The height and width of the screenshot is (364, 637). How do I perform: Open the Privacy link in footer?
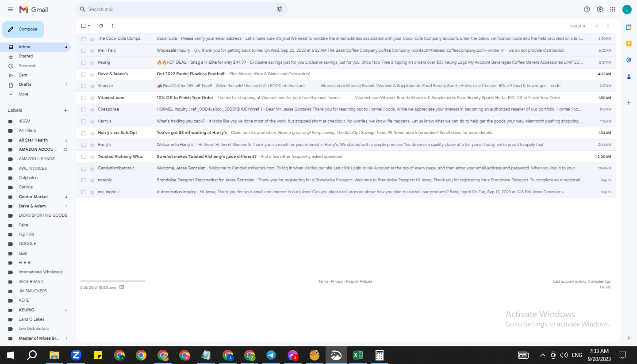click(x=337, y=282)
